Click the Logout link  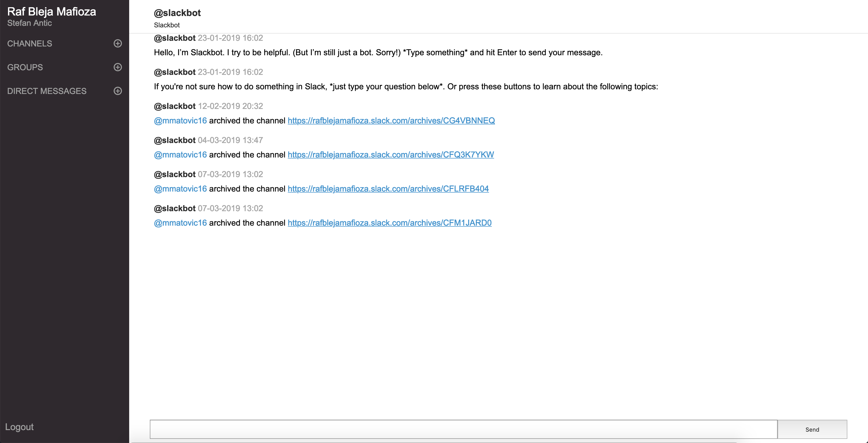click(19, 427)
